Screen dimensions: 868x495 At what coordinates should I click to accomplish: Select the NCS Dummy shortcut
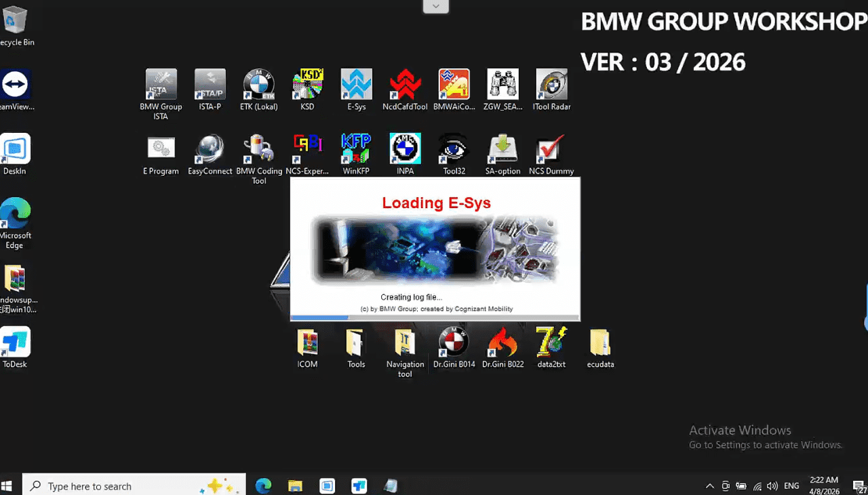click(551, 150)
